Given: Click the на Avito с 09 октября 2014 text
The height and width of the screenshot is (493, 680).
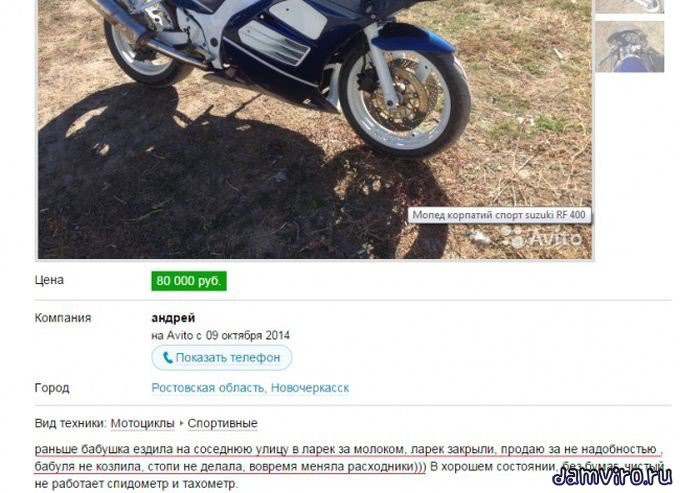Looking at the screenshot, I should point(220,335).
